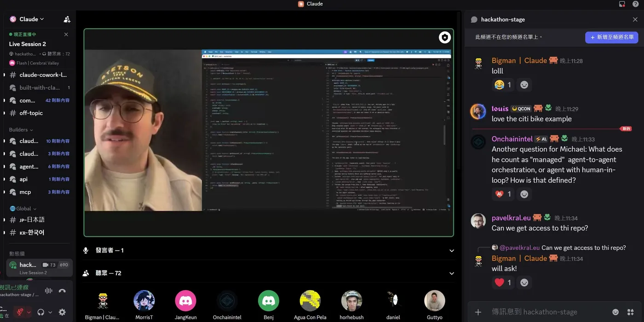This screenshot has width=644, height=322.
Task: Collapse the Global category
Action: [23, 208]
